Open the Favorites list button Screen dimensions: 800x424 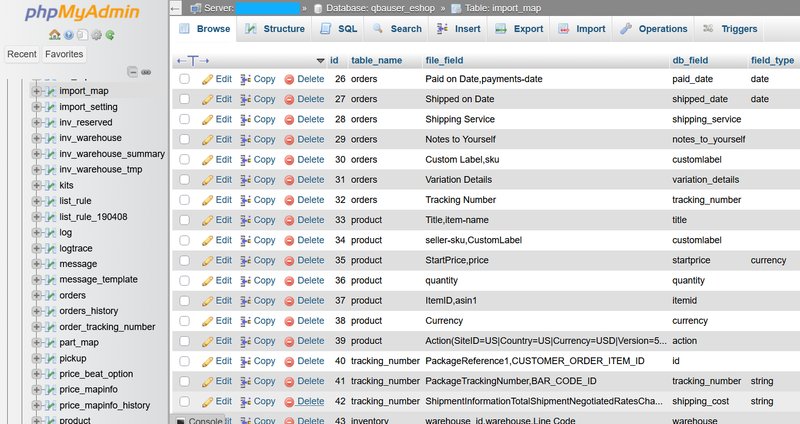pyautogui.click(x=64, y=54)
